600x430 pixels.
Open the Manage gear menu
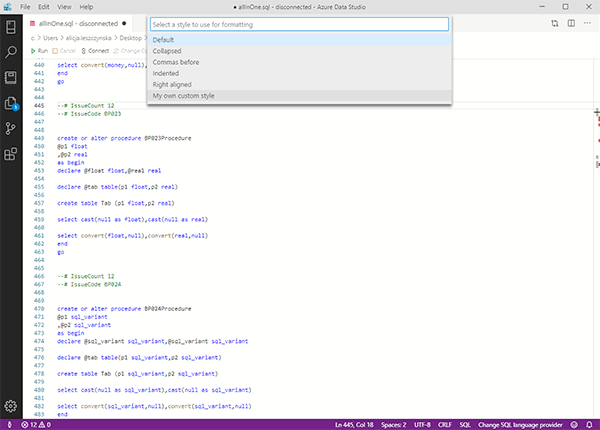11,406
